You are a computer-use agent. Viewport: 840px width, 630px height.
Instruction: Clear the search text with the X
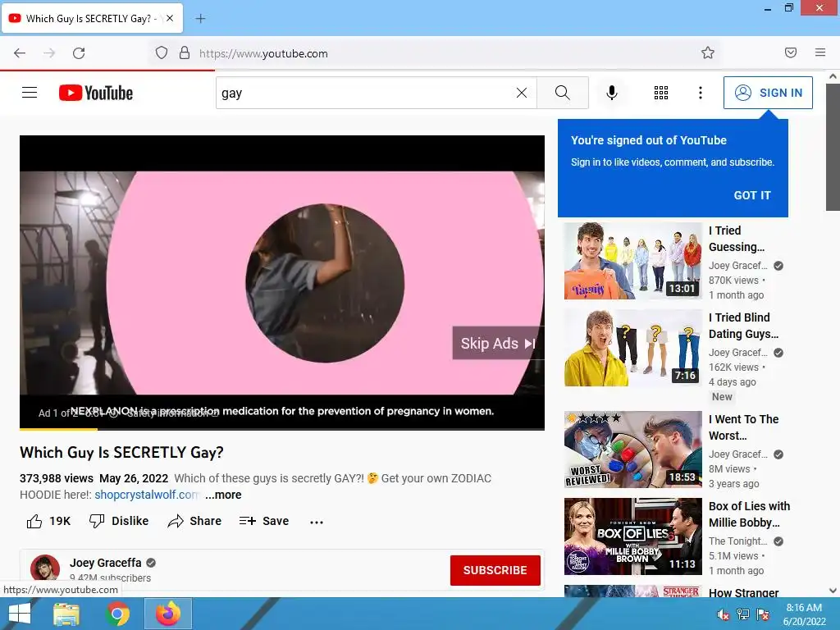[x=521, y=93]
